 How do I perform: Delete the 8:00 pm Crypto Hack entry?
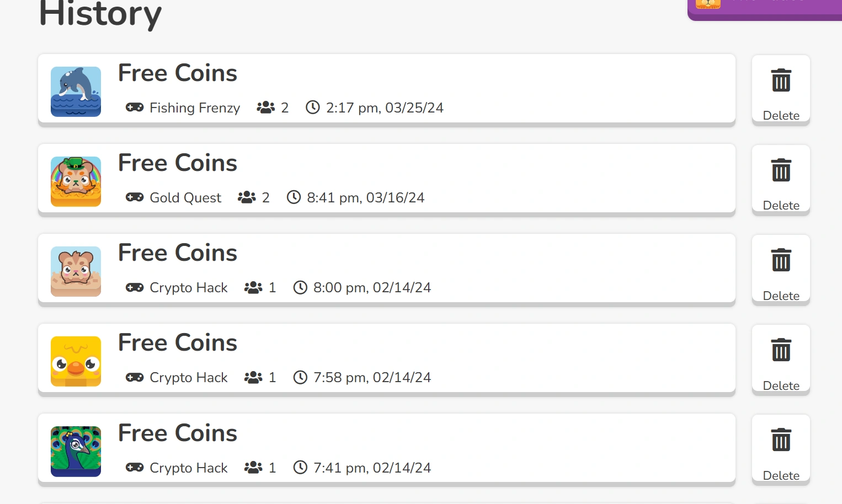click(x=781, y=270)
